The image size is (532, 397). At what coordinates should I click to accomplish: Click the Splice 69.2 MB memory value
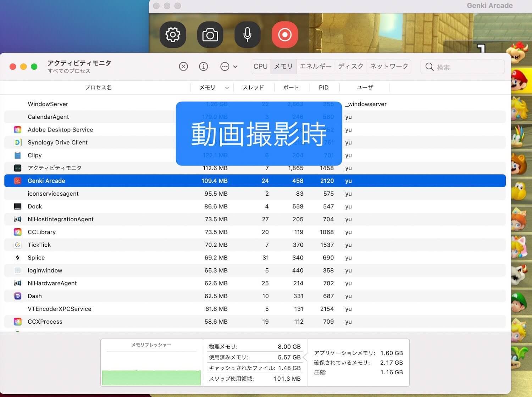pos(216,258)
